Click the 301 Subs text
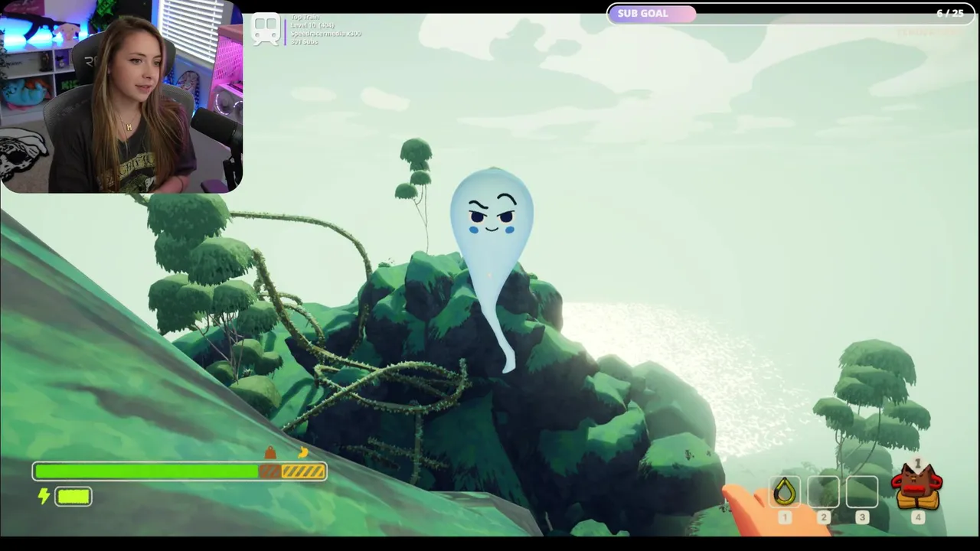Image resolution: width=980 pixels, height=551 pixels. [x=304, y=41]
